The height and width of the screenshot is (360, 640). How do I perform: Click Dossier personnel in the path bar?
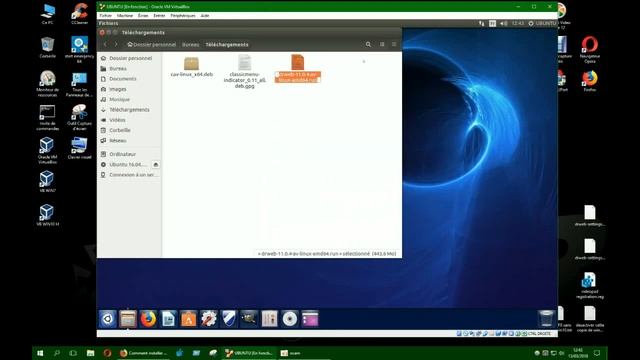pos(151,44)
